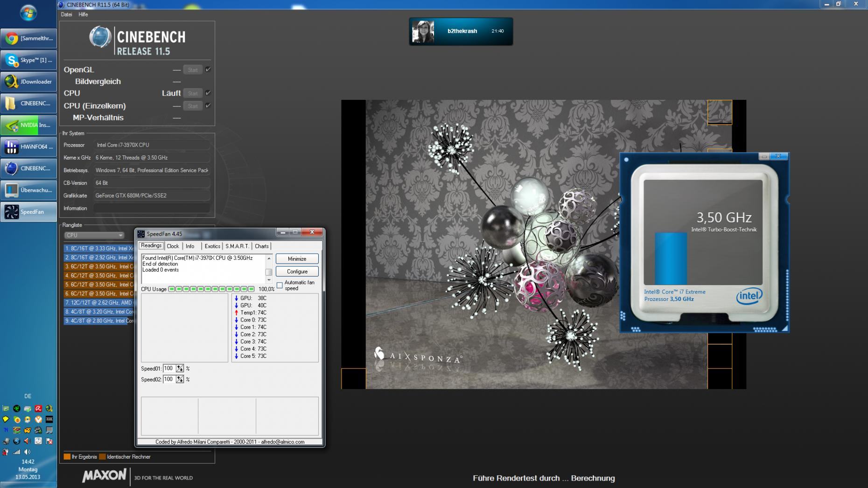
Task: Enable the Automatic fan speed checkbox
Action: pos(280,285)
